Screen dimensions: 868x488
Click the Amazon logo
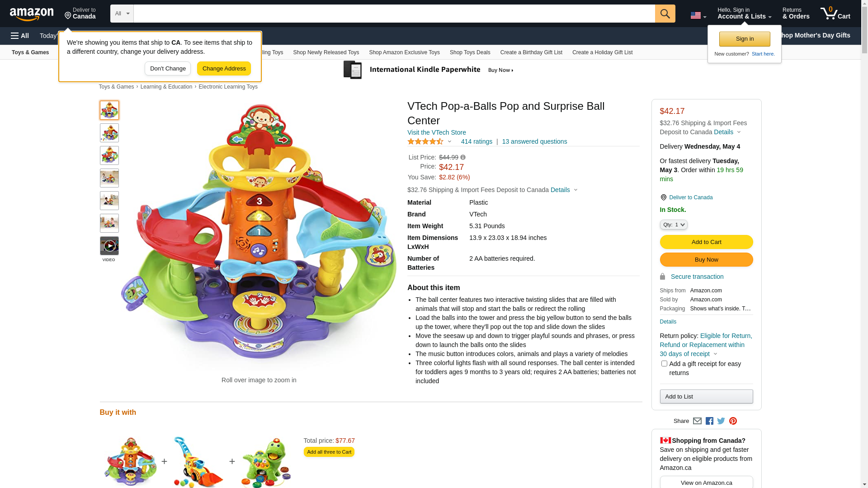[x=32, y=14]
